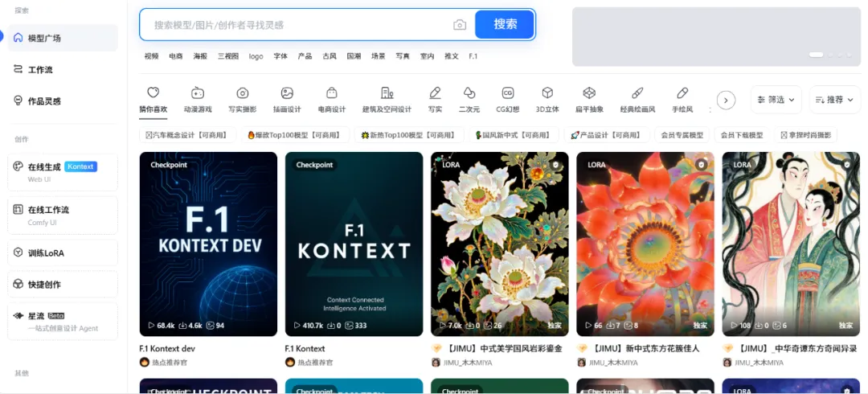The height and width of the screenshot is (394, 868).
Task: Select the 爆款Top100模型【可商用】 tag
Action: [x=296, y=135]
